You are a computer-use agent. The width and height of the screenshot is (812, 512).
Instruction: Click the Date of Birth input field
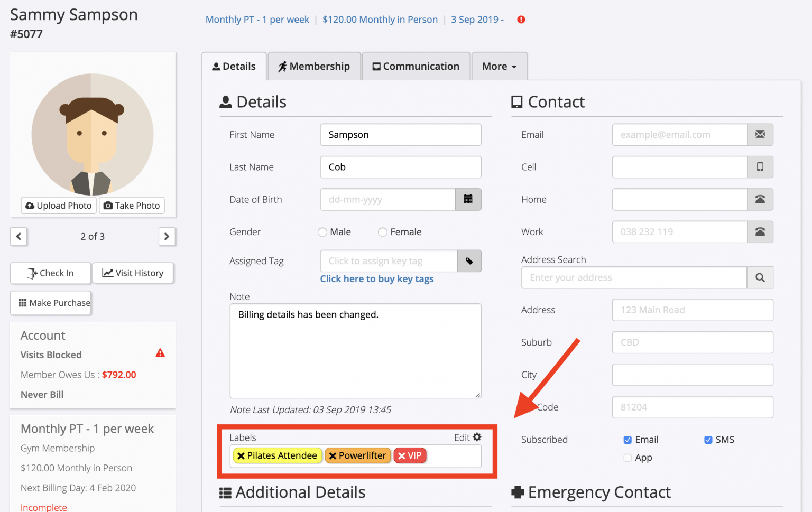(388, 200)
